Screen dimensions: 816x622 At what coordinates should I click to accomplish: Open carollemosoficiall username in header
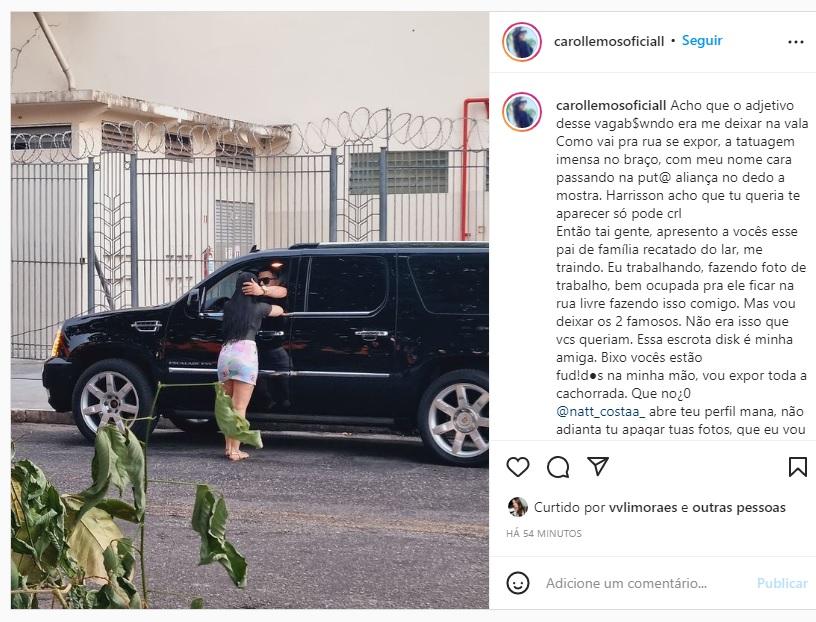pos(609,41)
